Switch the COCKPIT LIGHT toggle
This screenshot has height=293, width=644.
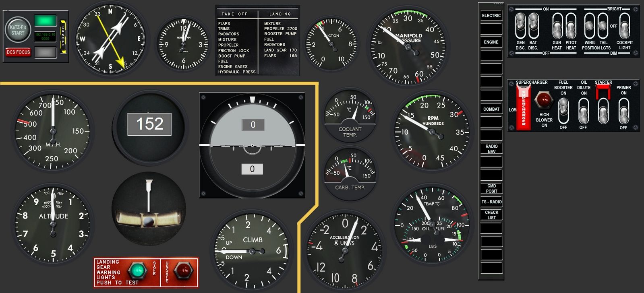(624, 26)
